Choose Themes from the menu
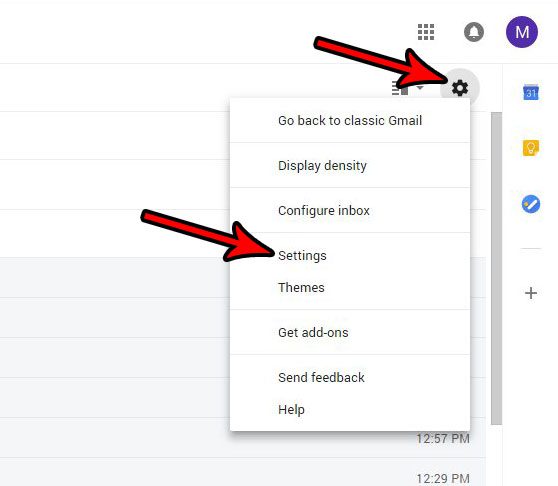Image resolution: width=558 pixels, height=486 pixels. tap(350, 287)
